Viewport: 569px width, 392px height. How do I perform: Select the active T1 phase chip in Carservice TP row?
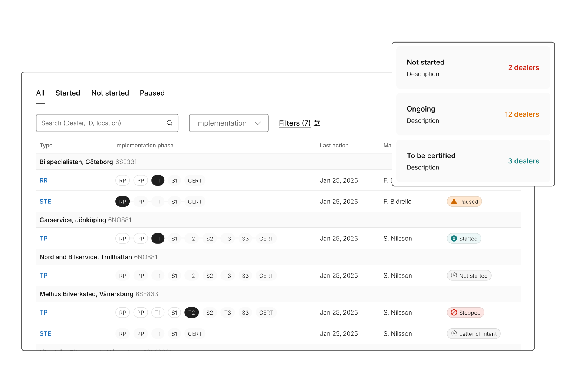click(158, 238)
